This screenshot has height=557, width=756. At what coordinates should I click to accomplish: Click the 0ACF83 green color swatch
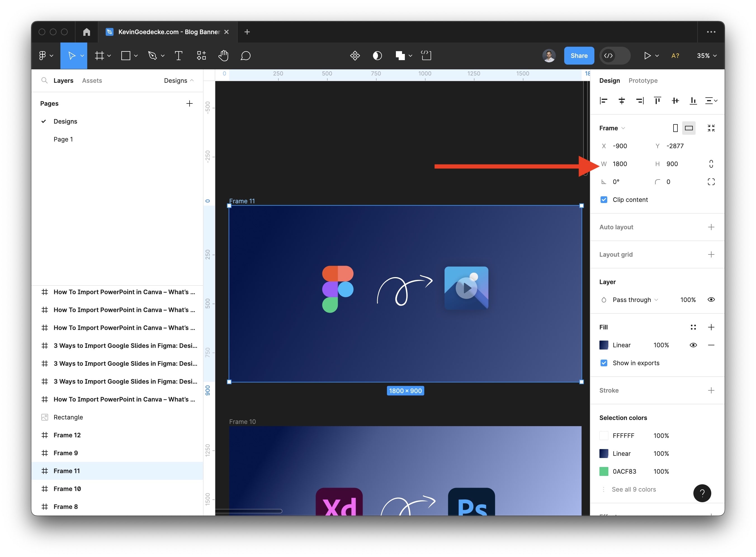[x=604, y=471]
